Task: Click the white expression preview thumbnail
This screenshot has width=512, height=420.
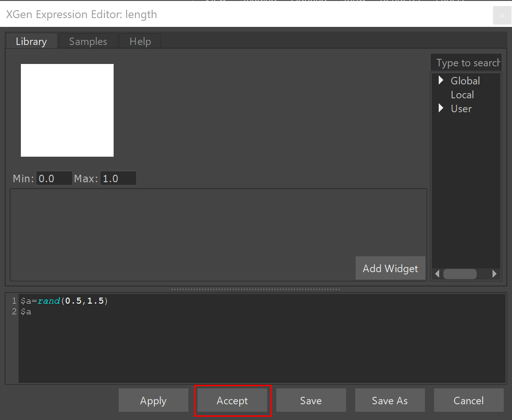Action: tap(67, 110)
